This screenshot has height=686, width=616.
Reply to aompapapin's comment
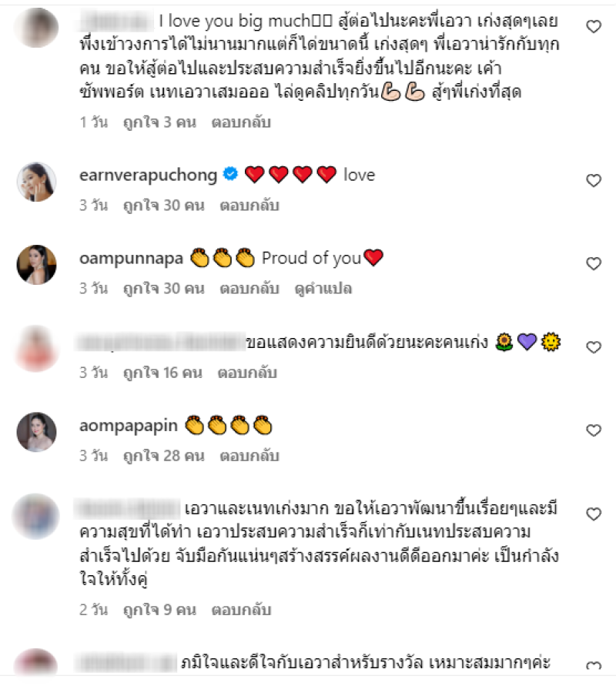point(249,456)
